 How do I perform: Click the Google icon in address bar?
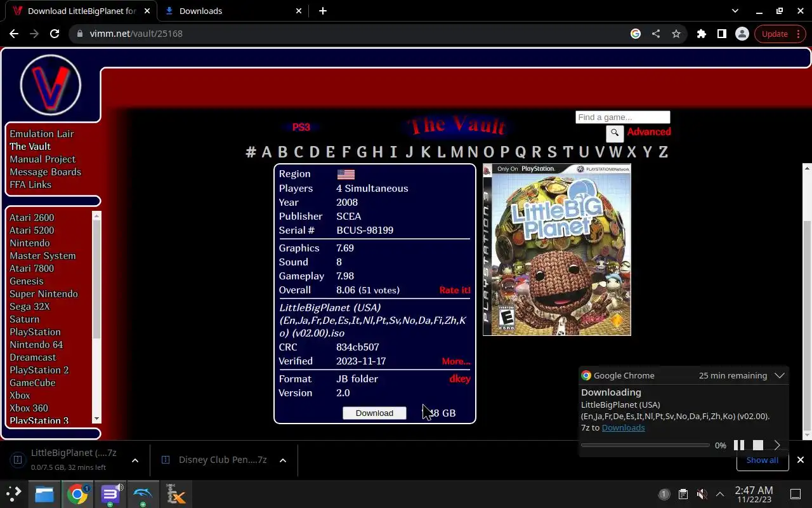(636, 34)
